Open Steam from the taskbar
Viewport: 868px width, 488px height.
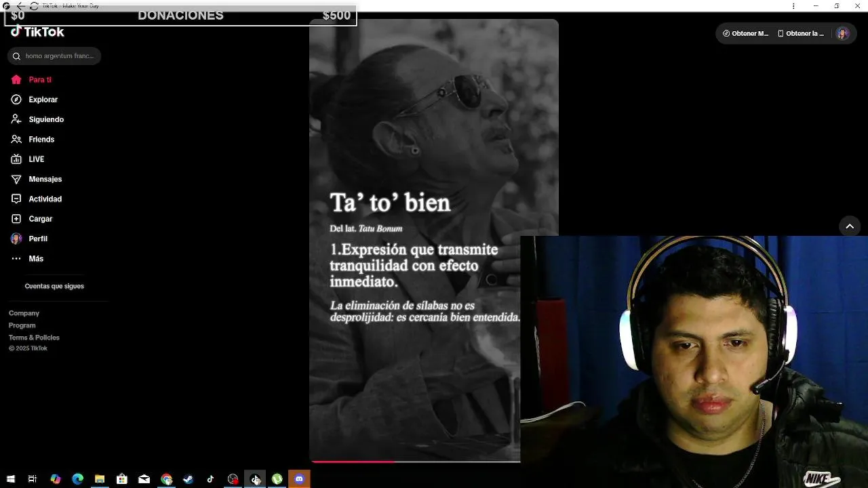click(x=189, y=479)
